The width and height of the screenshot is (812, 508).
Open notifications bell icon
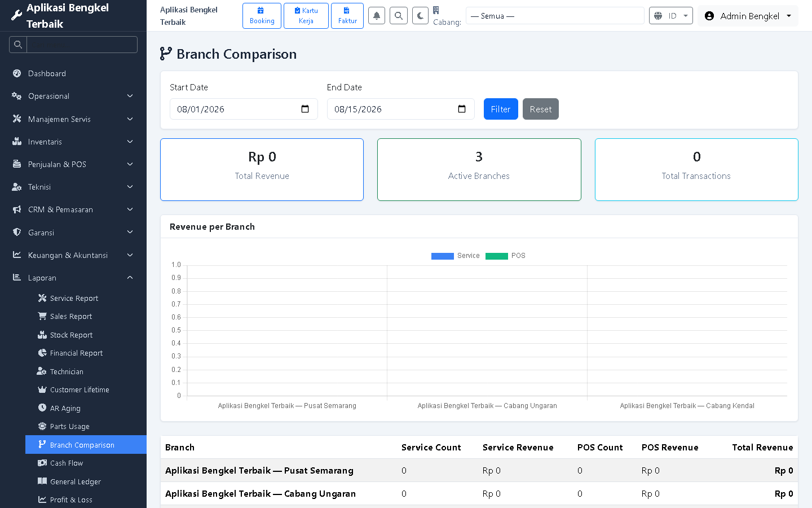click(x=377, y=16)
